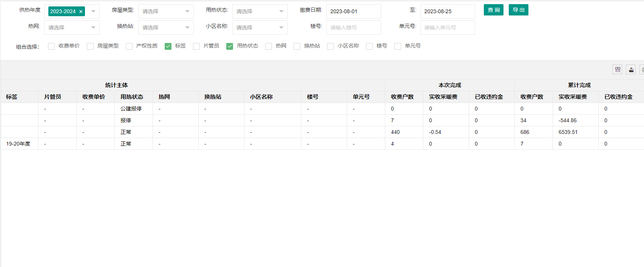Click 收费户数 header under 累计完成
Viewport: 644px width, 267px height.
[x=534, y=97]
